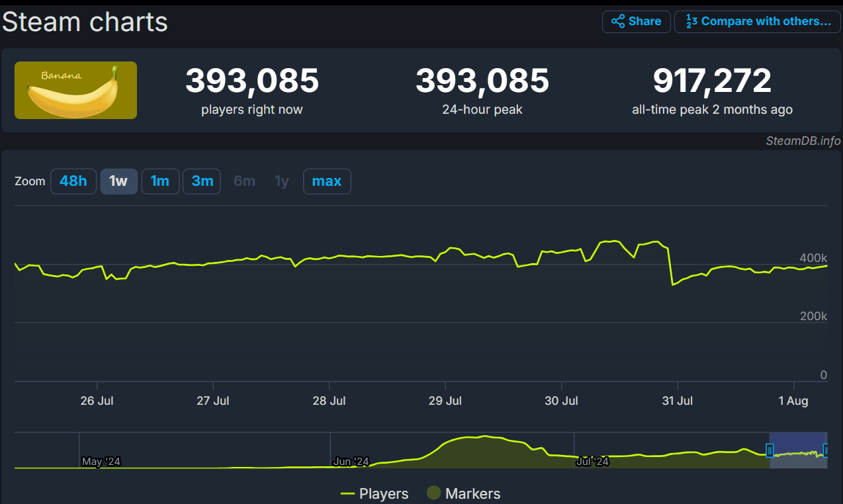Click the Zoom label
Image resolution: width=843 pixels, height=504 pixels.
(x=30, y=181)
